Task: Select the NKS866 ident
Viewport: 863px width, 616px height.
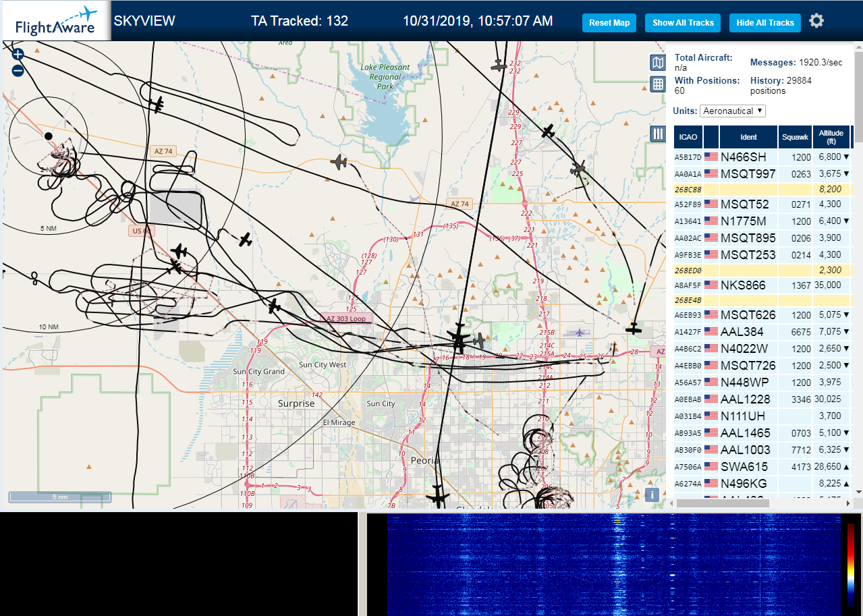Action: 744,285
